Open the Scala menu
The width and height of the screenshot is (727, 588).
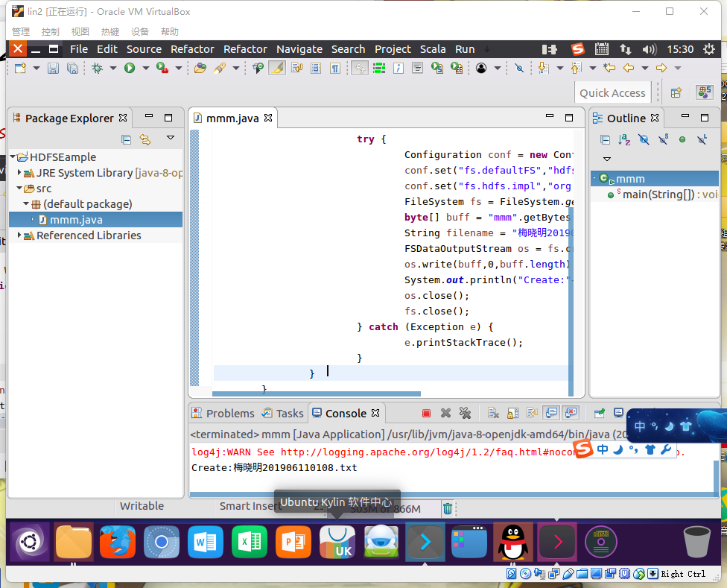[433, 49]
